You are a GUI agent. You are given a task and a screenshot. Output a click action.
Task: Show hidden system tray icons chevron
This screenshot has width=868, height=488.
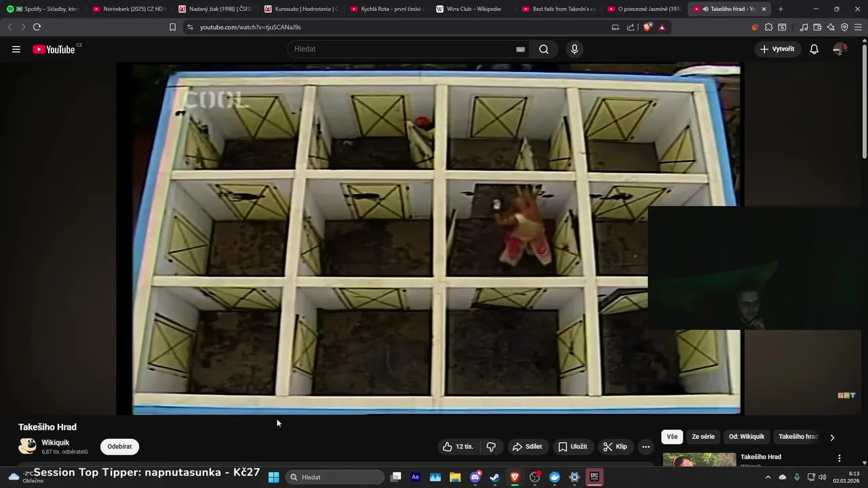(x=768, y=477)
